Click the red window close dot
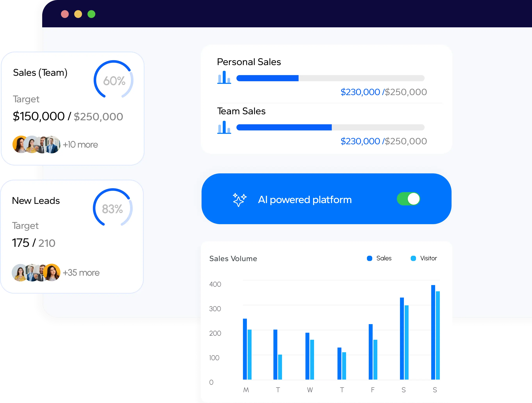Viewport: 532px width, 403px height. click(65, 14)
